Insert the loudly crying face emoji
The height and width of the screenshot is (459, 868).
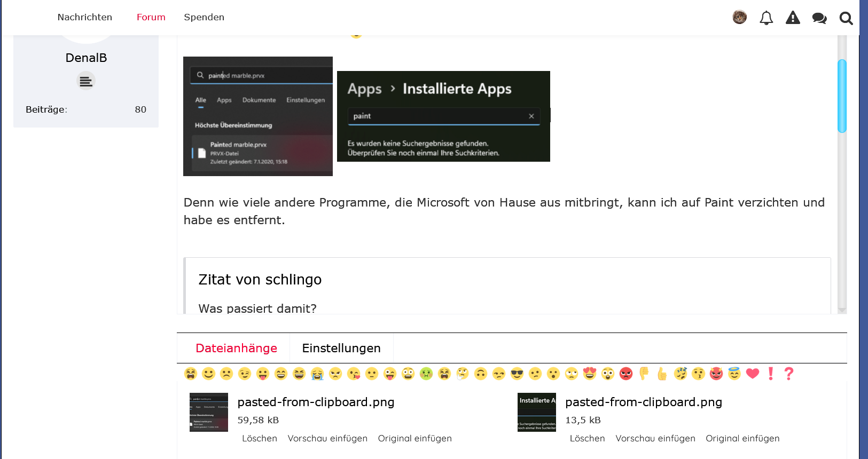point(317,374)
